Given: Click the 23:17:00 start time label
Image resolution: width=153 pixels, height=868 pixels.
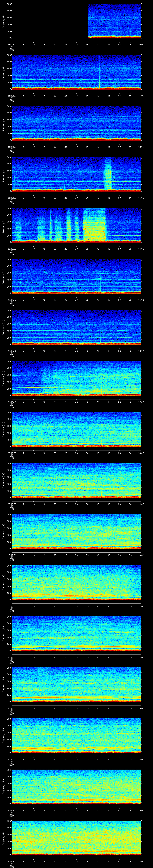Looking at the screenshot, I should [x=12, y=453].
